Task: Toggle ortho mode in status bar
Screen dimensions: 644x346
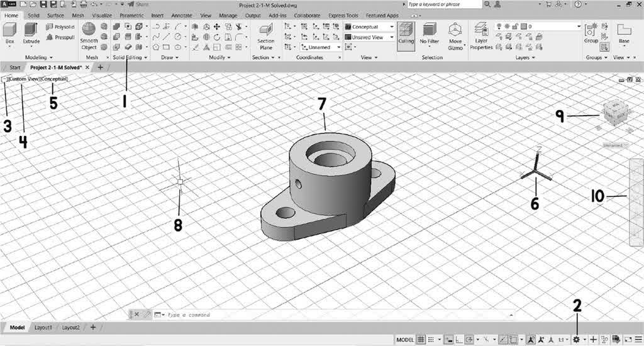Action: click(458, 340)
